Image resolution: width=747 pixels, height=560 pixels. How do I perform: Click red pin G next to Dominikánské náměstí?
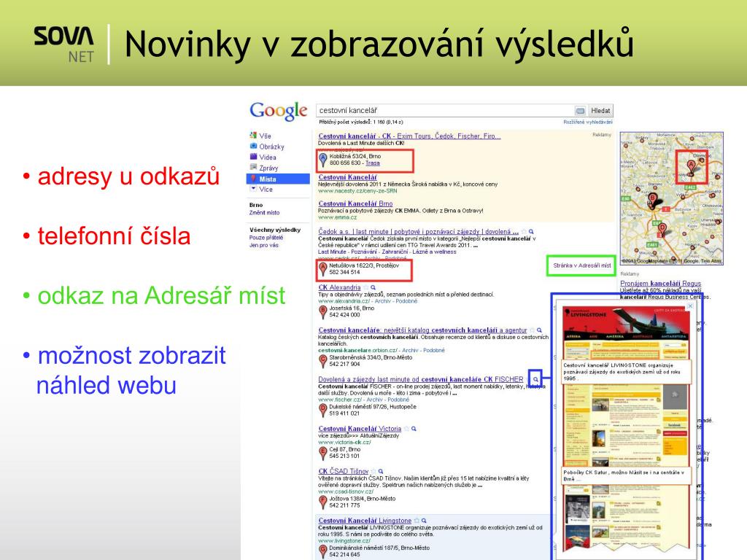pyautogui.click(x=323, y=551)
